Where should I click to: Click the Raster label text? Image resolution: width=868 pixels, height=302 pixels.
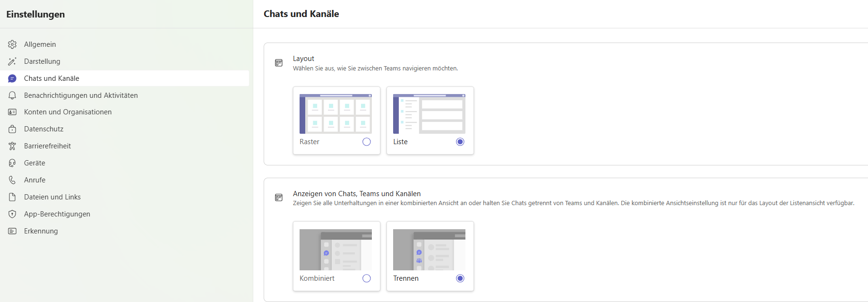[309, 142]
